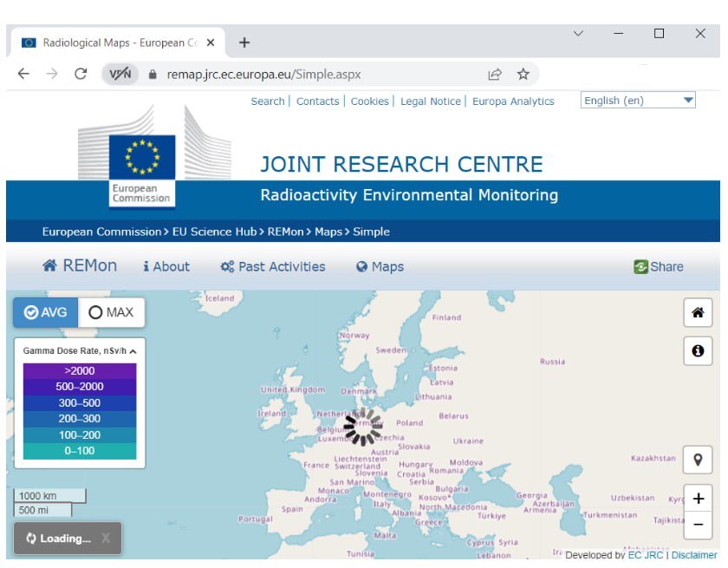Reload the page with the refresh icon
This screenshot has height=568, width=728.
click(x=81, y=74)
